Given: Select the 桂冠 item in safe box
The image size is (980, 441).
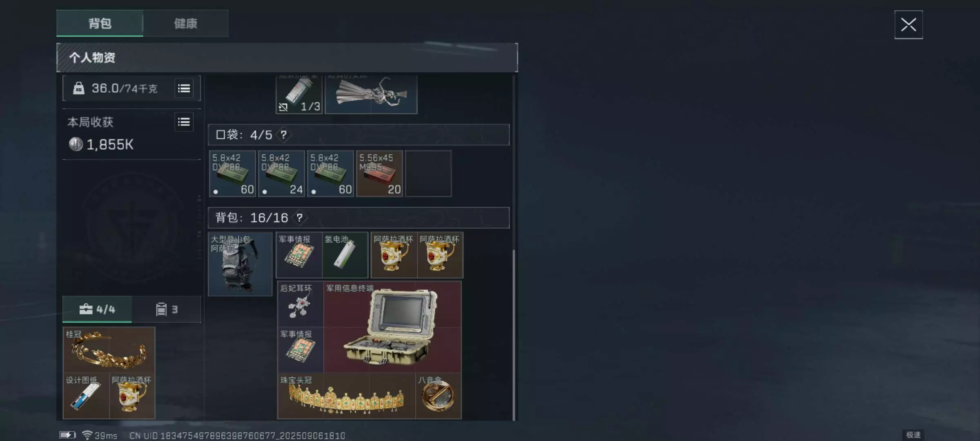Looking at the screenshot, I should tap(109, 350).
